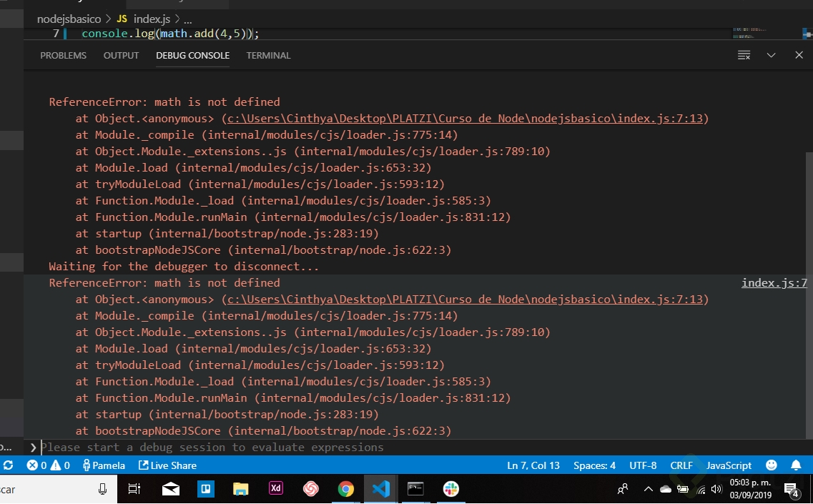813x504 pixels.
Task: Click the debug console vertical scrollbar
Action: [x=809, y=295]
